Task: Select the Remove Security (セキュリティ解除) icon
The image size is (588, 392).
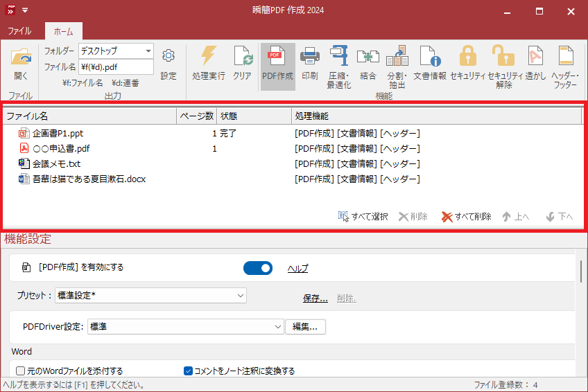Action: pyautogui.click(x=503, y=56)
